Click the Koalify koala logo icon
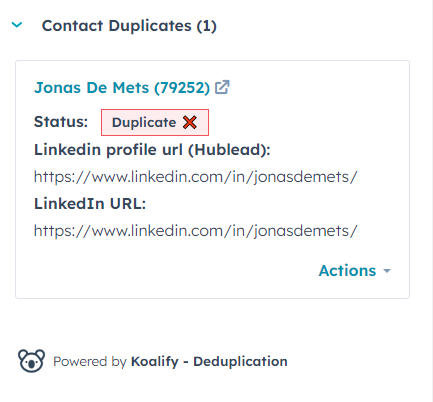Viewport: 433px width, 402px height. click(x=31, y=361)
